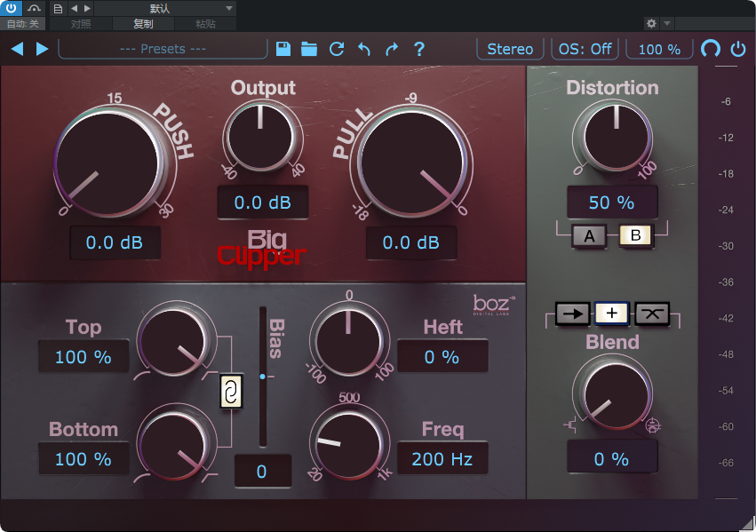Click the transistor icon beside Blend knob
The width and height of the screenshot is (756, 532).
[570, 425]
